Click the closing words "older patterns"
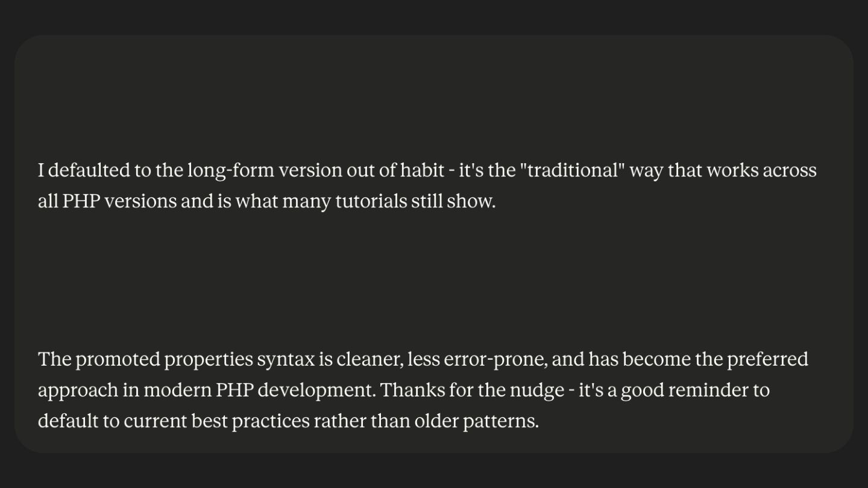 tap(476, 421)
